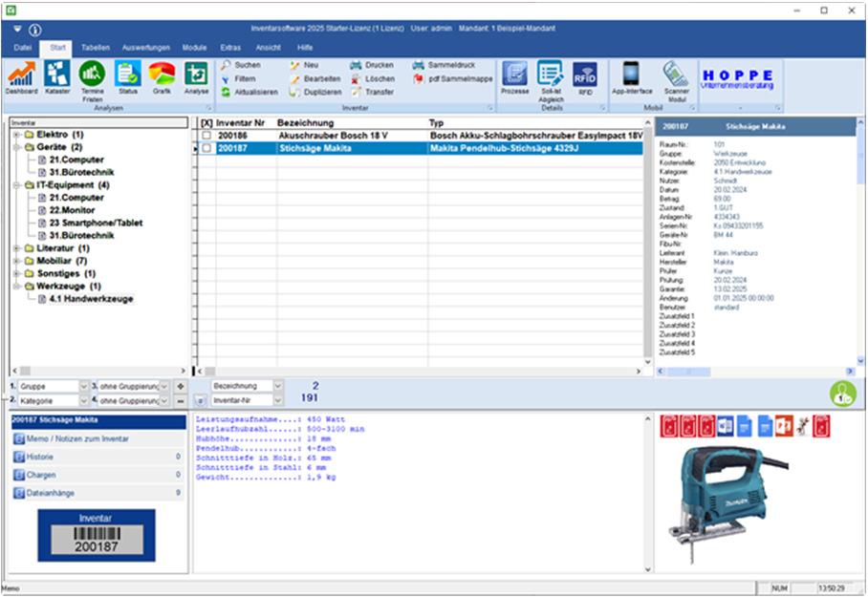
Task: Tick the checkbox for item 200186
Action: click(206, 136)
